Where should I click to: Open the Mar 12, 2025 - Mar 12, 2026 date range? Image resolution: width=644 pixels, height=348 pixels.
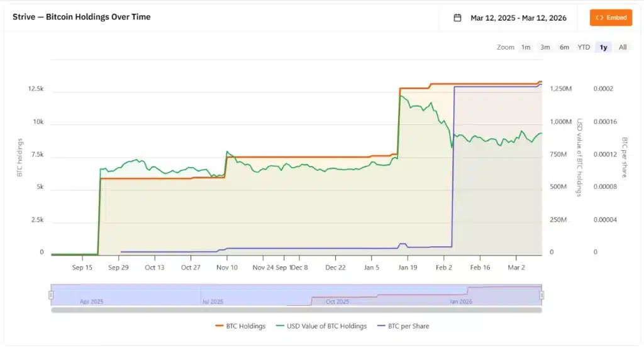518,18
